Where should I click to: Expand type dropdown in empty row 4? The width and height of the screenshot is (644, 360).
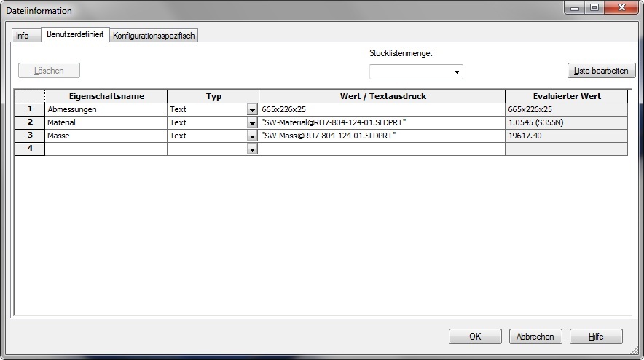point(252,149)
